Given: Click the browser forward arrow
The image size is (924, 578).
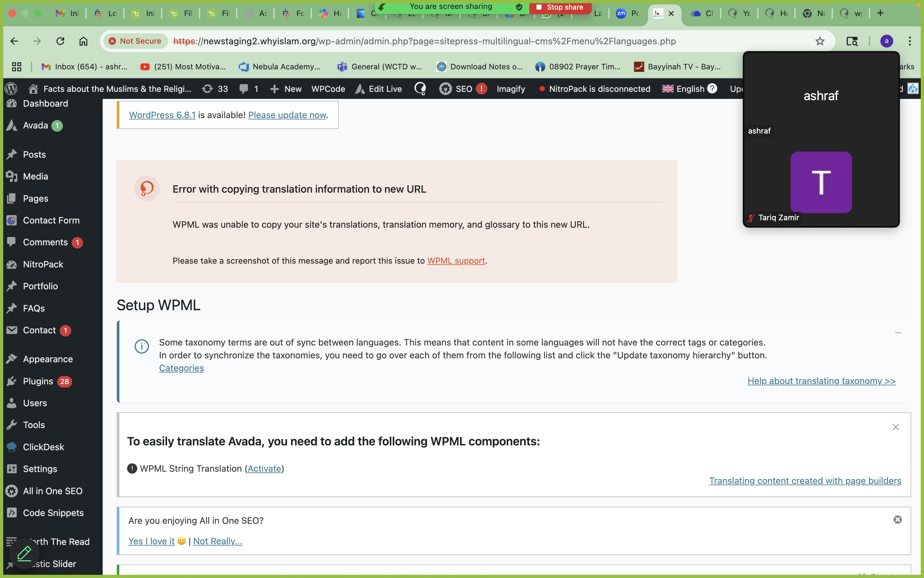Looking at the screenshot, I should pyautogui.click(x=37, y=41).
